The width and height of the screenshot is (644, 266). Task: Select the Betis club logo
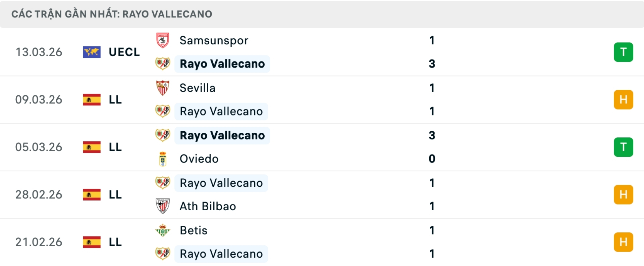(163, 230)
